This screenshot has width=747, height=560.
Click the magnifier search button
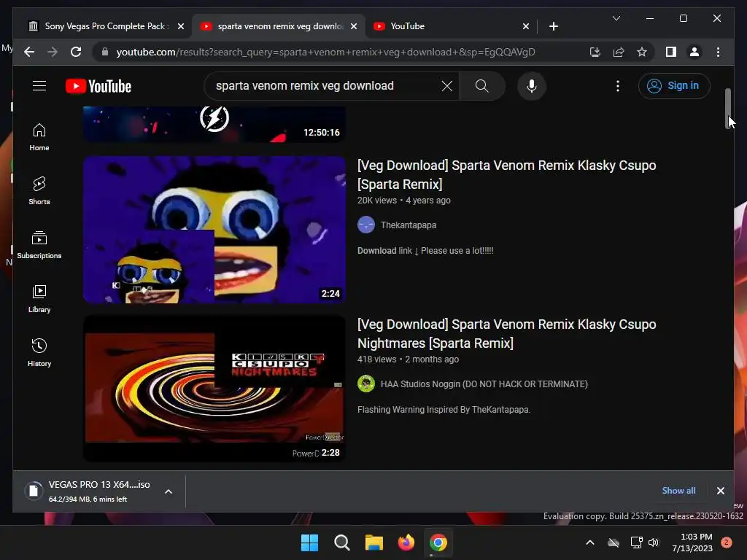coord(482,86)
